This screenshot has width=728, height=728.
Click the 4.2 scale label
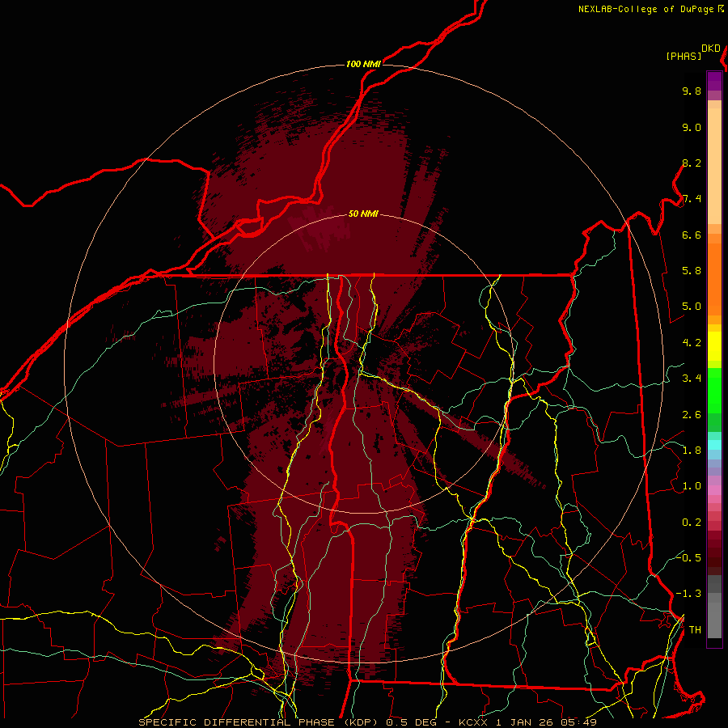coord(692,343)
